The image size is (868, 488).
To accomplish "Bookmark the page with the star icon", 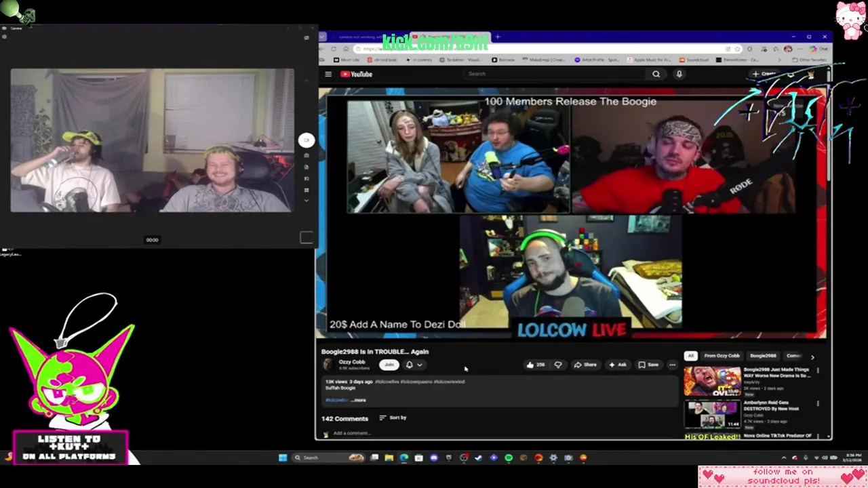I will coord(737,49).
